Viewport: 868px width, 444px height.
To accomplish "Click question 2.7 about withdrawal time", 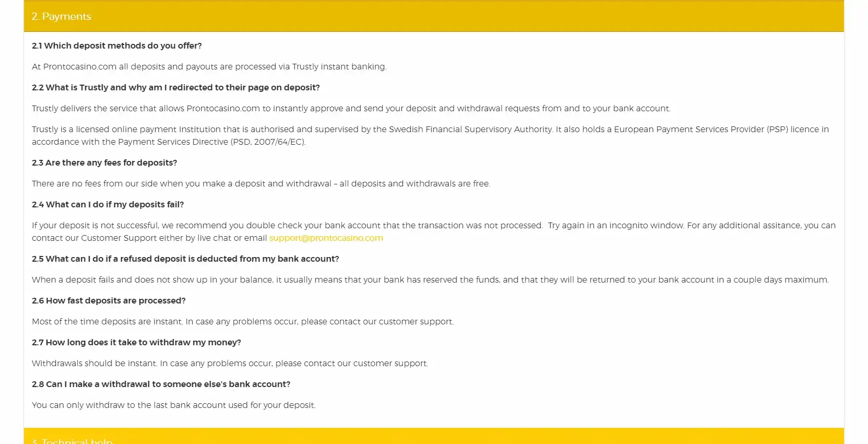I will click(x=136, y=343).
